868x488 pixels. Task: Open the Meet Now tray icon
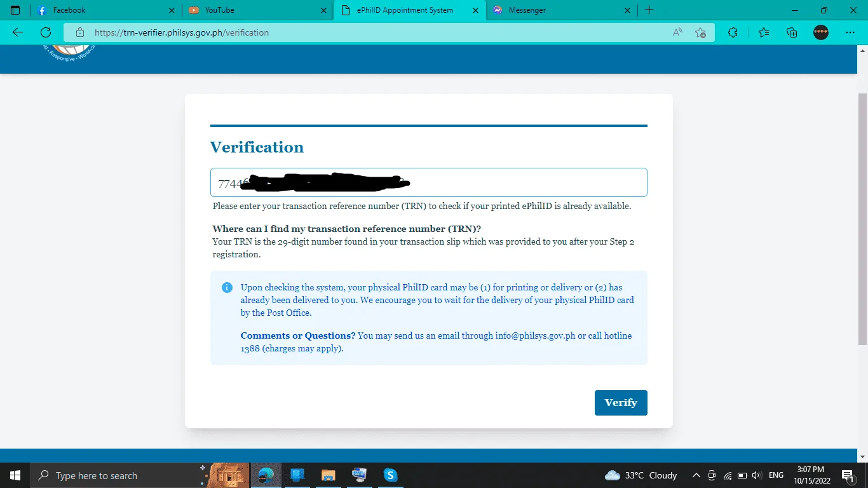712,475
